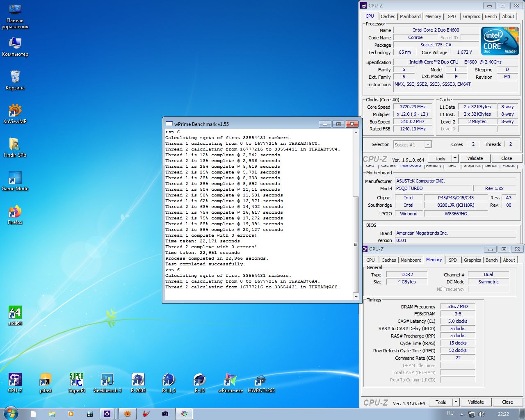Switch to Mainboard tab in top CPU-Z window

click(x=410, y=16)
